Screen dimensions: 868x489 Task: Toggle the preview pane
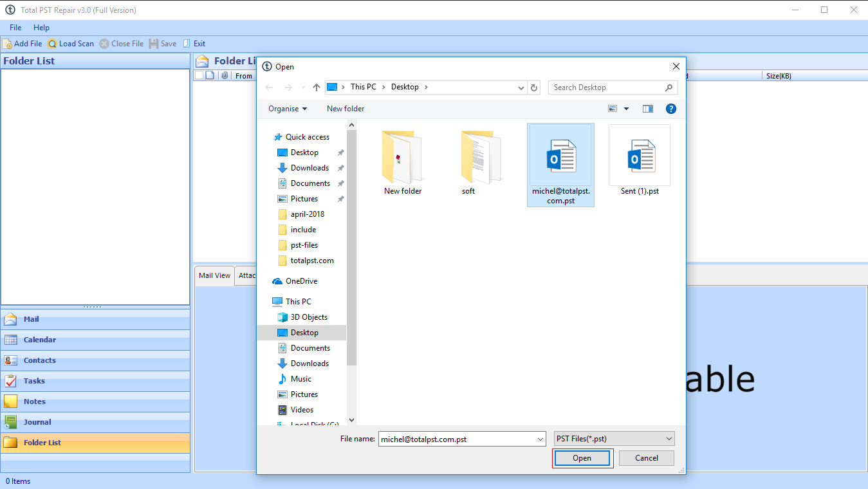click(x=648, y=109)
